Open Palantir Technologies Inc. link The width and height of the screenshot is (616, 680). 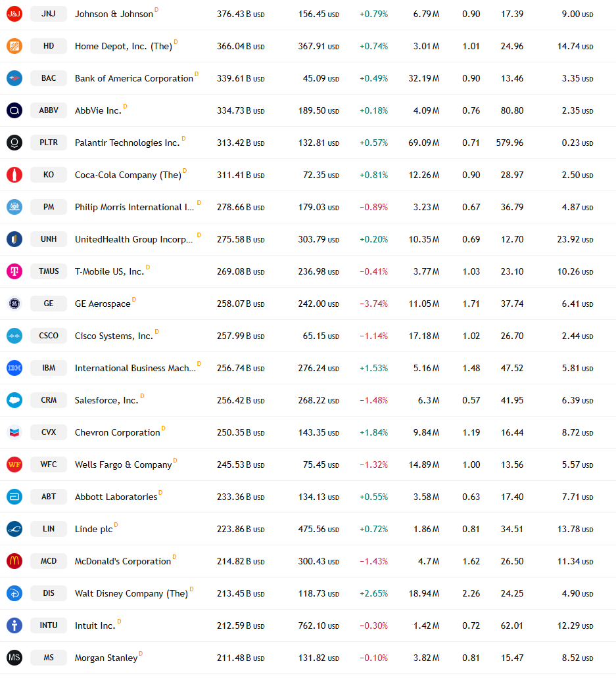127,143
